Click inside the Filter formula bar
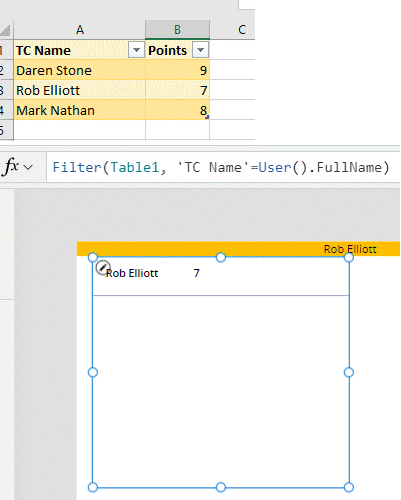The image size is (401, 500). tap(223, 167)
